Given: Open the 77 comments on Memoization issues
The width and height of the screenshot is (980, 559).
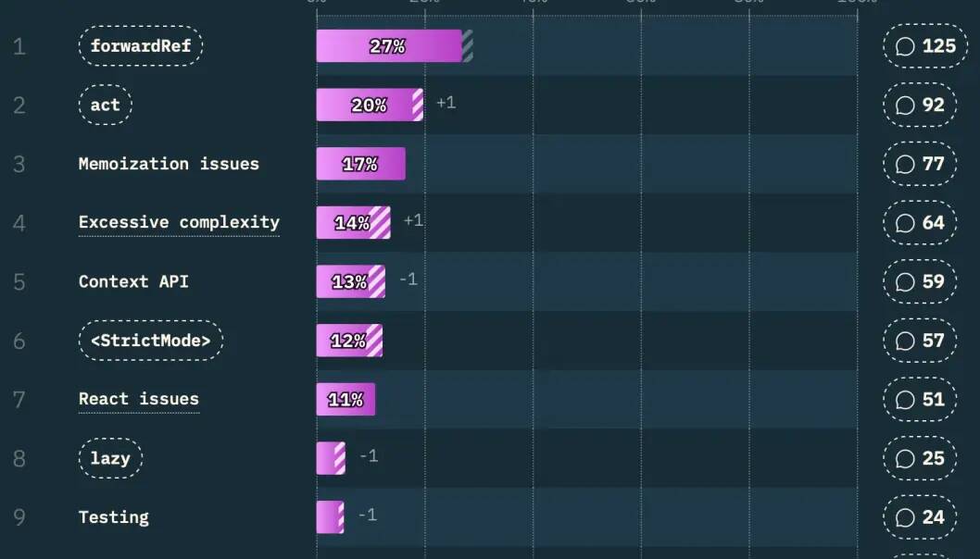Looking at the screenshot, I should click(x=920, y=164).
